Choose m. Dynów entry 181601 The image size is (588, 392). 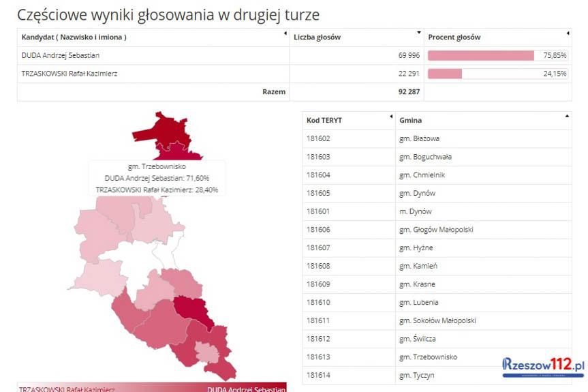(x=415, y=211)
